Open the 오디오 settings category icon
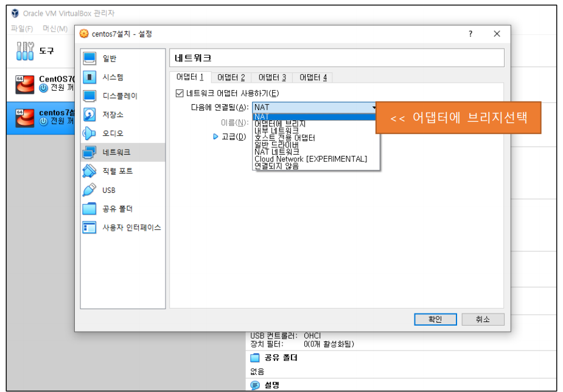563x392 pixels. [x=89, y=133]
